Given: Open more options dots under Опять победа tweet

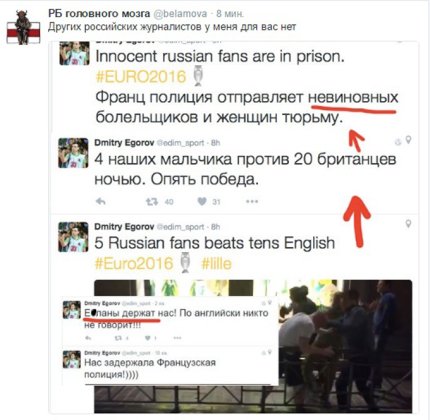Looking at the screenshot, I should 252,201.
